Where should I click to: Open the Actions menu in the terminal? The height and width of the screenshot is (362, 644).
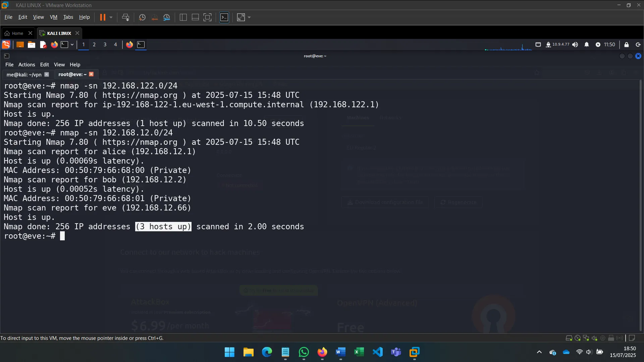[x=26, y=64]
